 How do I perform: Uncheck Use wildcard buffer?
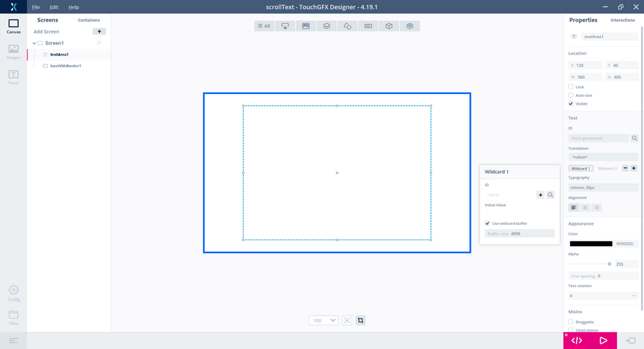pos(487,223)
